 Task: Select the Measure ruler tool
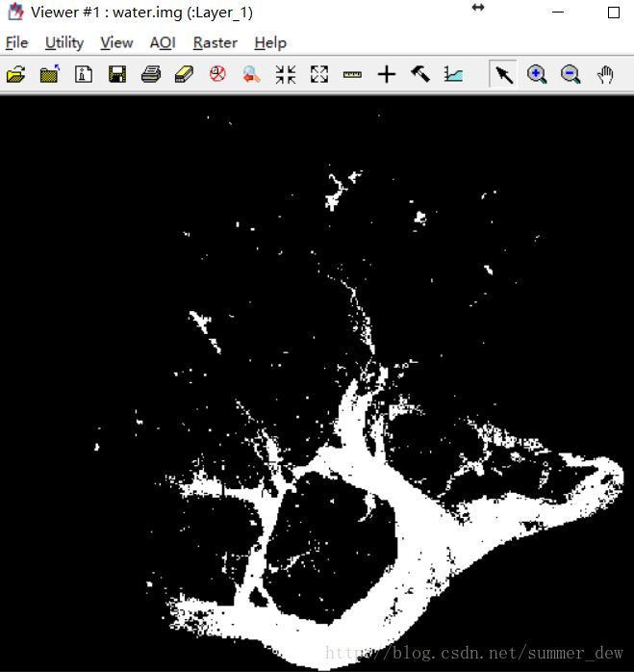point(352,75)
